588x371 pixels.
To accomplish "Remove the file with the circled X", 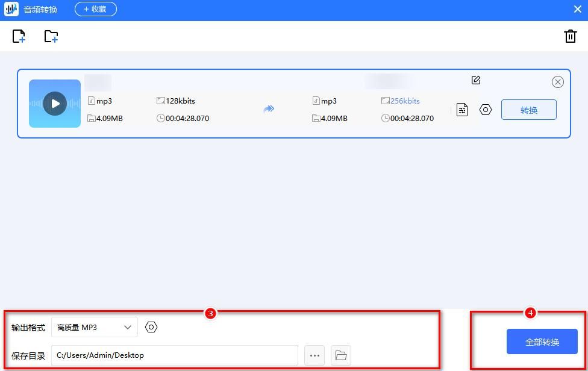I will coord(558,82).
